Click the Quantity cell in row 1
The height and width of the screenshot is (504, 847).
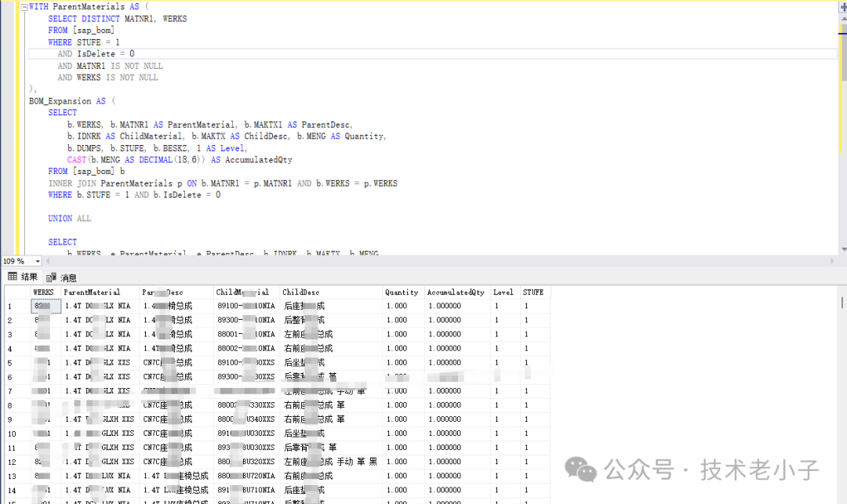(x=402, y=306)
